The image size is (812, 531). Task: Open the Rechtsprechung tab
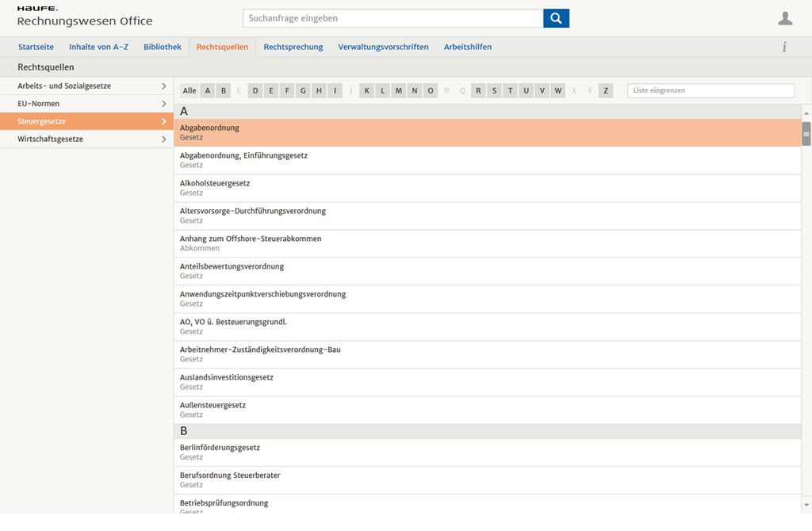(x=293, y=47)
